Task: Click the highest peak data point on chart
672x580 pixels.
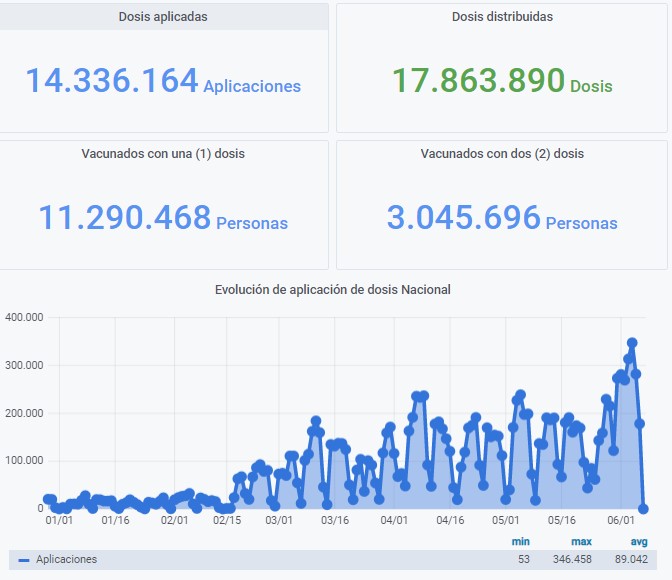Action: (x=632, y=343)
